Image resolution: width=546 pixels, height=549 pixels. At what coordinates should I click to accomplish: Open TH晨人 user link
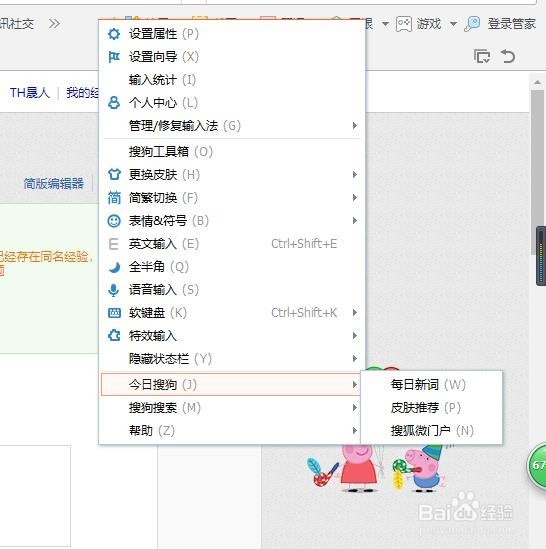[30, 93]
